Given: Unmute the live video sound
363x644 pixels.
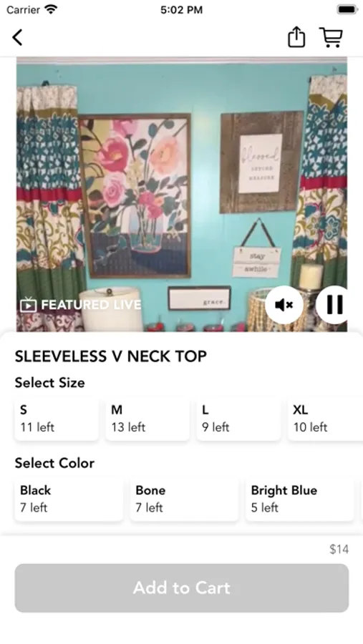Looking at the screenshot, I should pyautogui.click(x=284, y=305).
